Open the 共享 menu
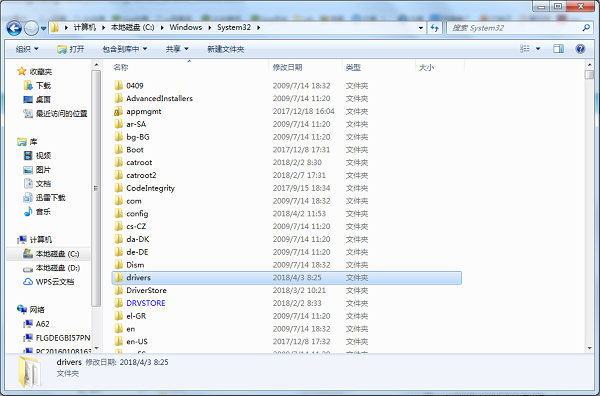The height and width of the screenshot is (396, 600). coord(177,49)
